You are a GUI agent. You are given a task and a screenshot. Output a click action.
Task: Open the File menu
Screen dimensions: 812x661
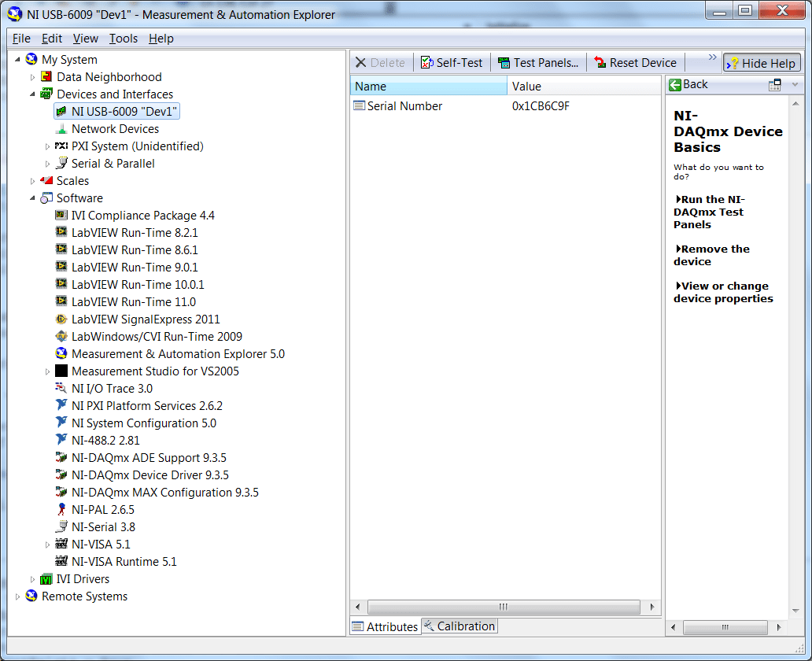[x=21, y=39]
